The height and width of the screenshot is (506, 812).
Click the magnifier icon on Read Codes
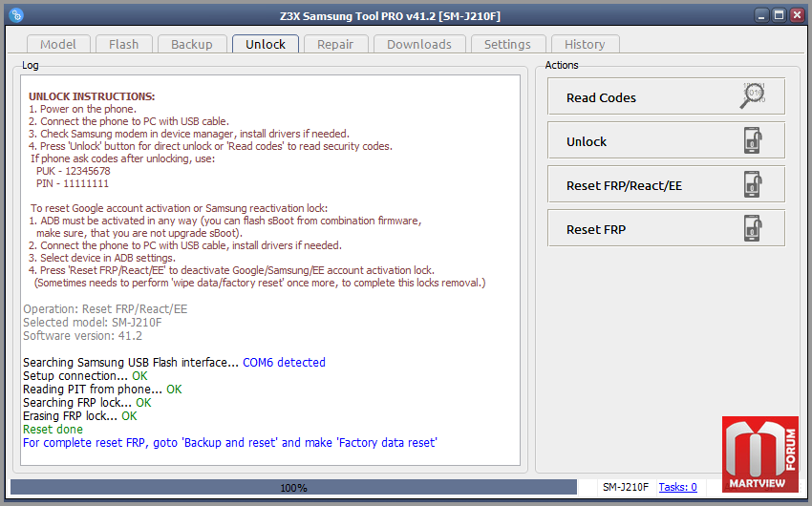click(753, 95)
